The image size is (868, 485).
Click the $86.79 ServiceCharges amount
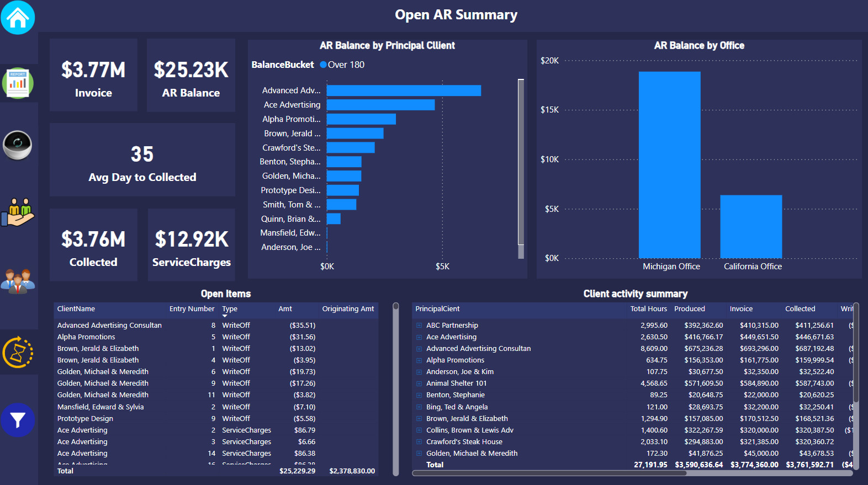(x=305, y=430)
